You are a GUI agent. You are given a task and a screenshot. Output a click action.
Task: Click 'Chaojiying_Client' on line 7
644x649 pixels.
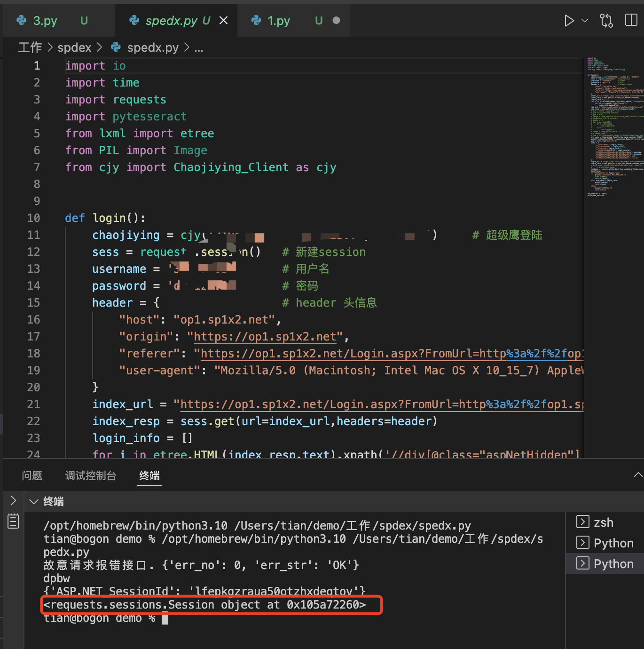(231, 167)
